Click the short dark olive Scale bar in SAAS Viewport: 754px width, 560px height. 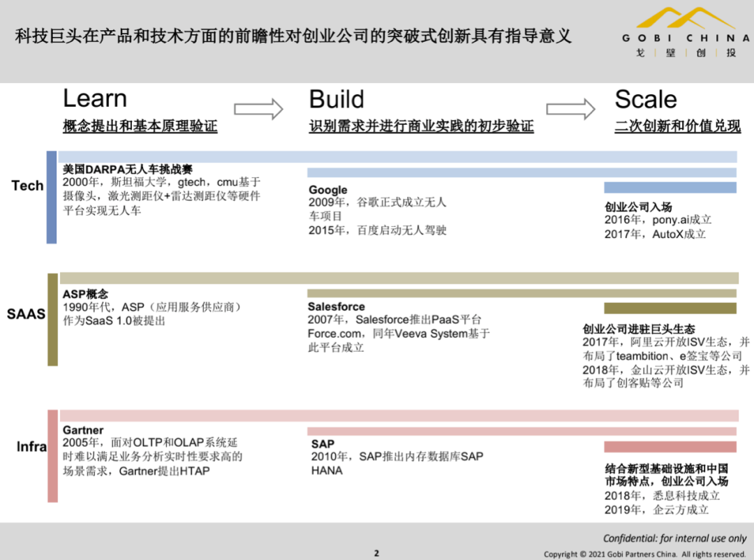pyautogui.click(x=670, y=309)
